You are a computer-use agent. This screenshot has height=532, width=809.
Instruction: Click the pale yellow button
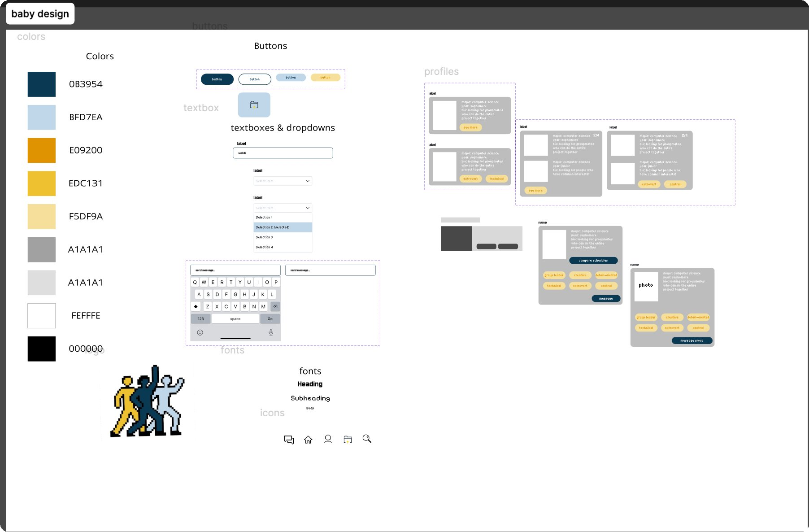coord(325,78)
